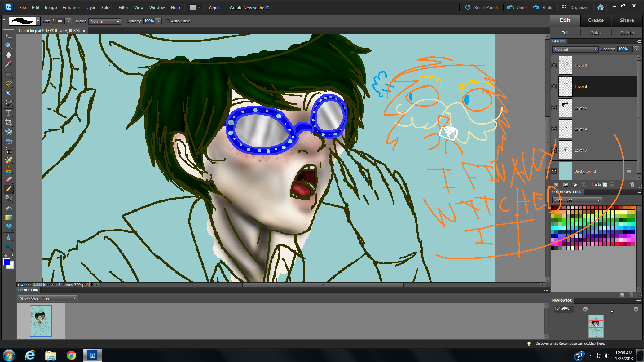The height and width of the screenshot is (362, 644).
Task: Select the Custom Shape heart tool
Action: [x=9, y=227]
